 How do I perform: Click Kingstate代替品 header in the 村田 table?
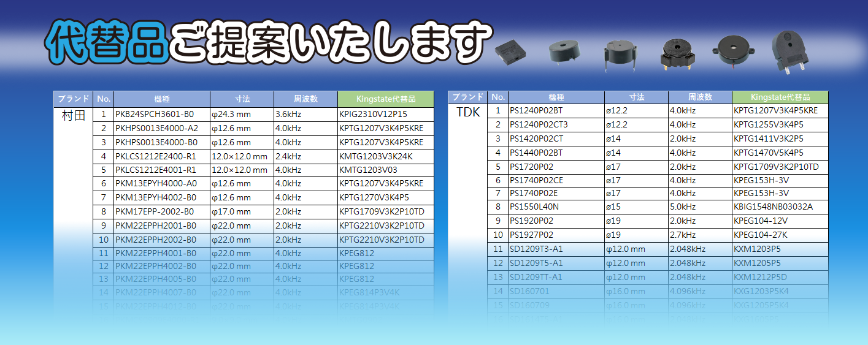[385, 99]
